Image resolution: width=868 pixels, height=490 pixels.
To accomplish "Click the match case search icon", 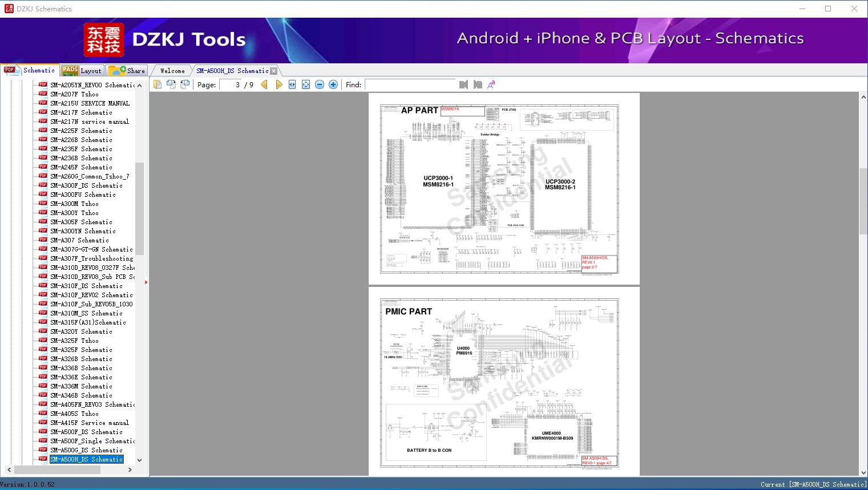I will [x=491, y=84].
